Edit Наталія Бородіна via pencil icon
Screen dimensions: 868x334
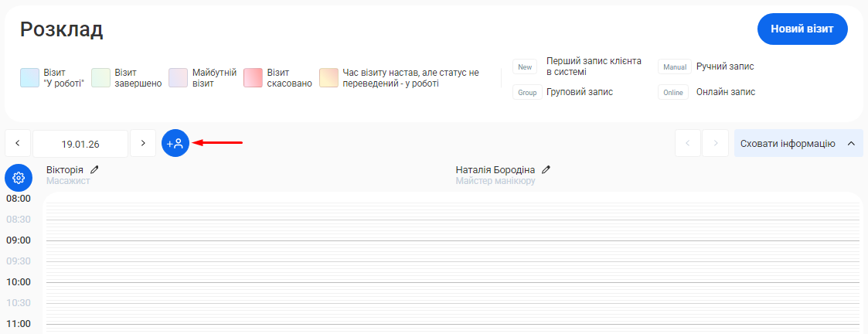coord(546,169)
